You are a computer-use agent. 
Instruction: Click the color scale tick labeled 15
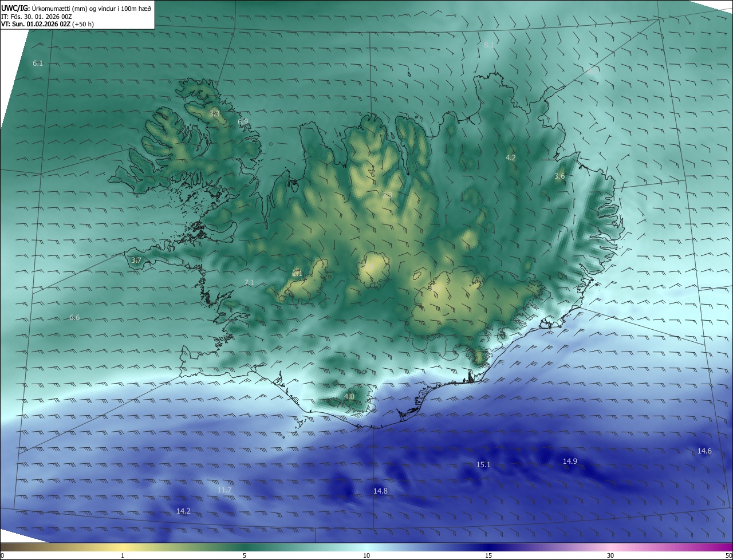point(488,555)
